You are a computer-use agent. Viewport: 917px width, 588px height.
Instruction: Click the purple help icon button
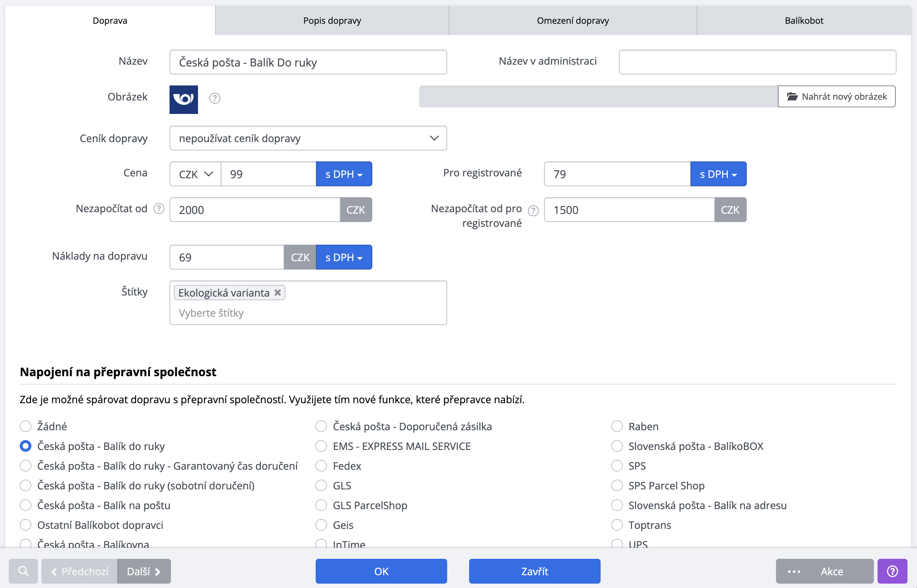[x=892, y=571]
